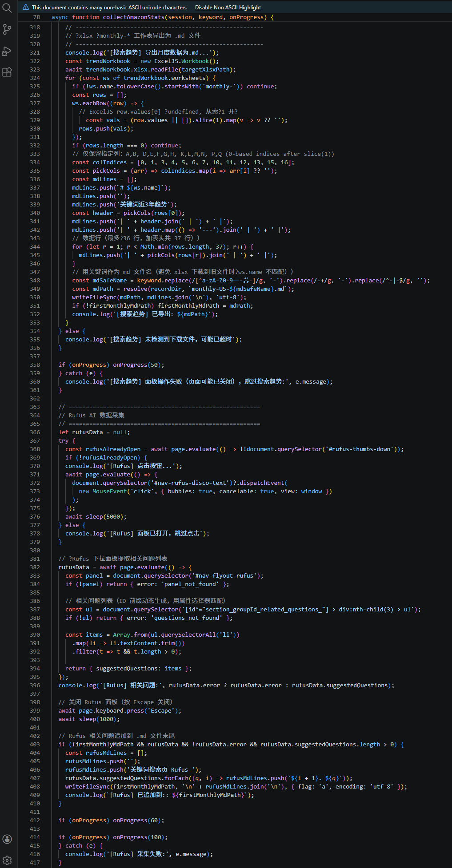Click 'catch (e)' on line 415
The width and height of the screenshot is (452, 868).
(80, 846)
